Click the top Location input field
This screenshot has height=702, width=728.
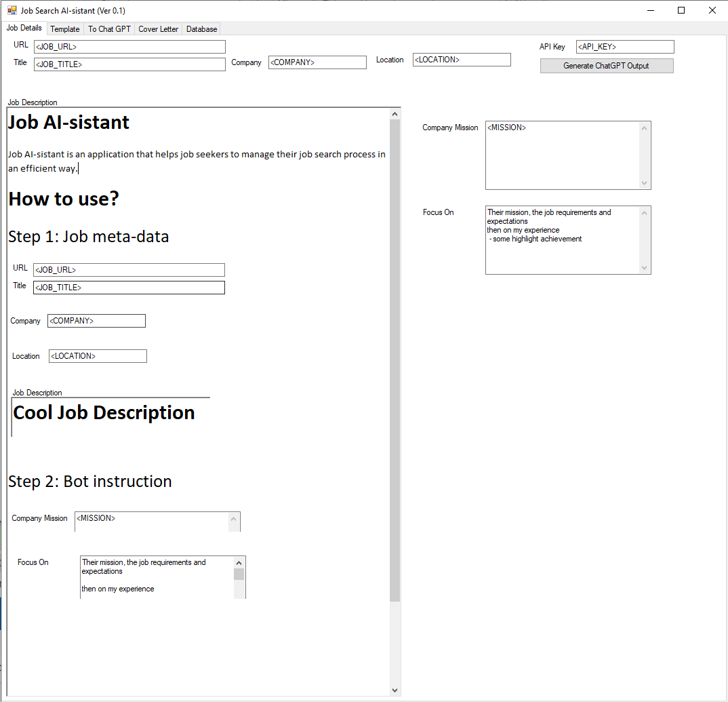(462, 60)
